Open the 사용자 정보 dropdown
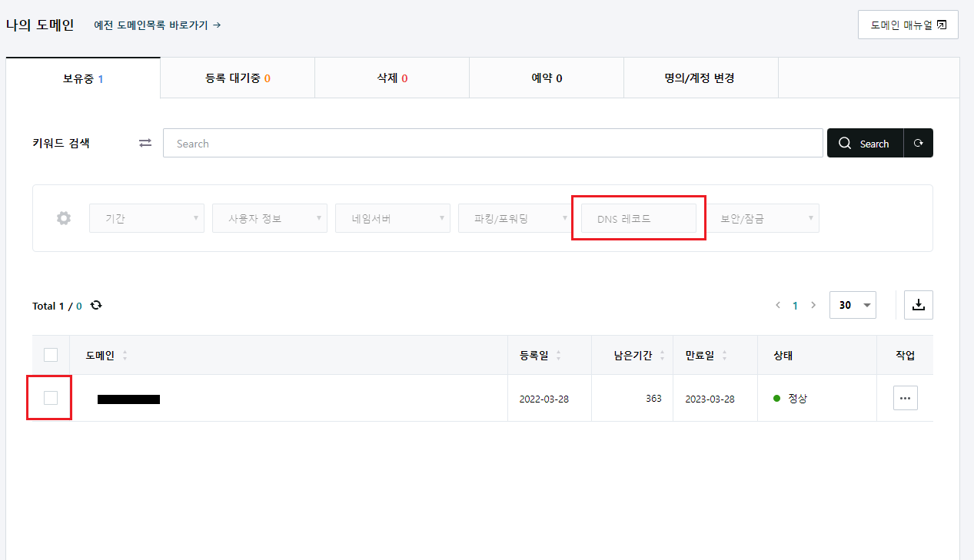974x560 pixels. [270, 218]
